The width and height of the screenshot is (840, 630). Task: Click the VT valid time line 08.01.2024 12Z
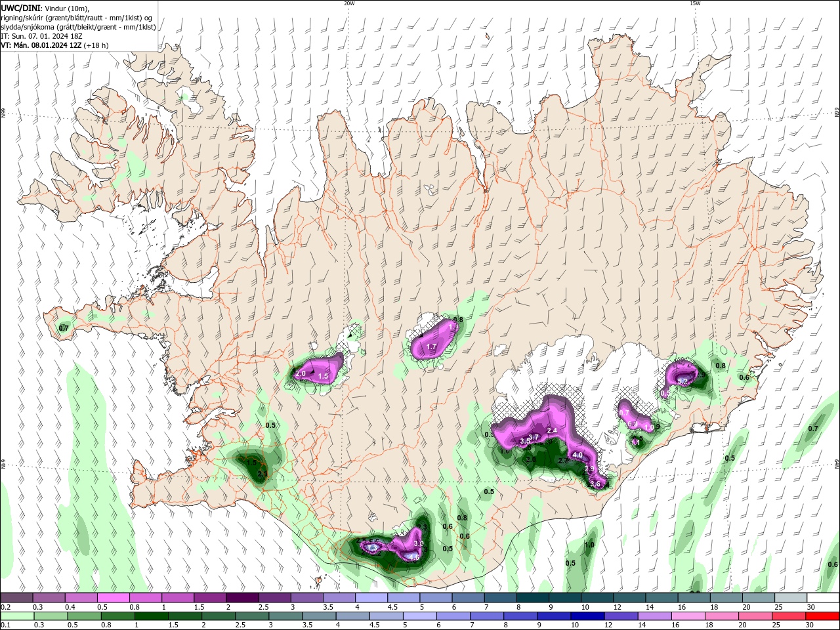coord(55,45)
